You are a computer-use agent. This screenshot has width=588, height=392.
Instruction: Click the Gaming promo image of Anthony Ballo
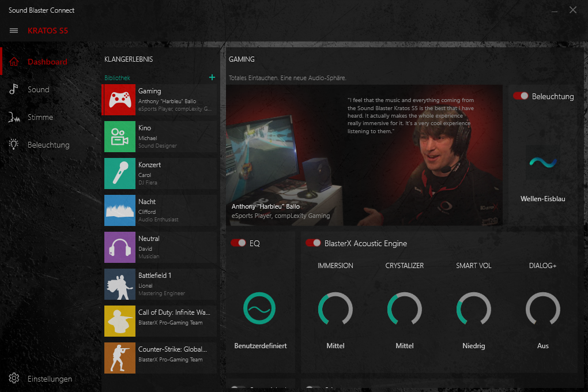364,155
